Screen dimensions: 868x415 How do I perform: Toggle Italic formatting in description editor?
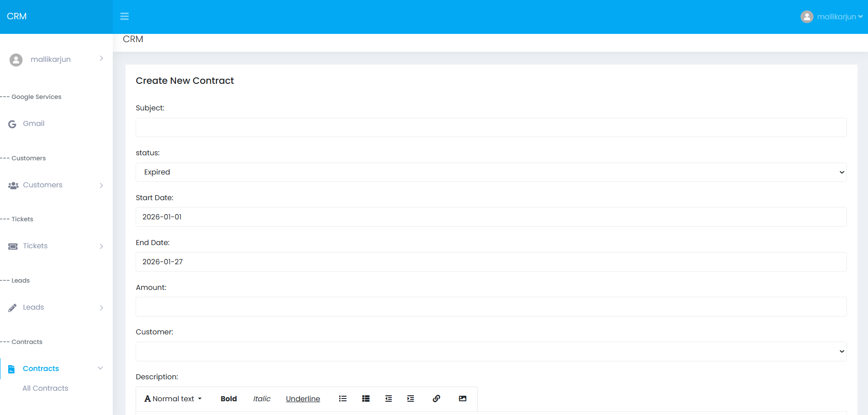click(262, 399)
